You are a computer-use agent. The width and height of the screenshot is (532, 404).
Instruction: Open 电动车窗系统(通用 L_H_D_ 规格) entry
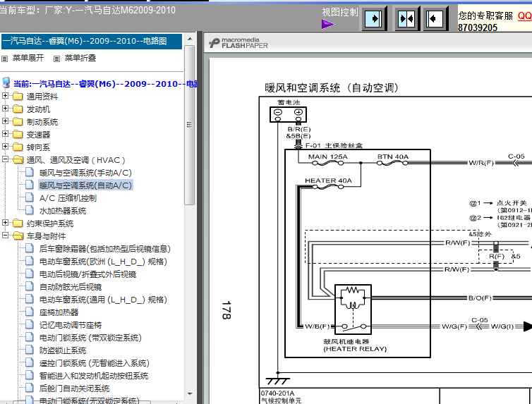pos(103,300)
